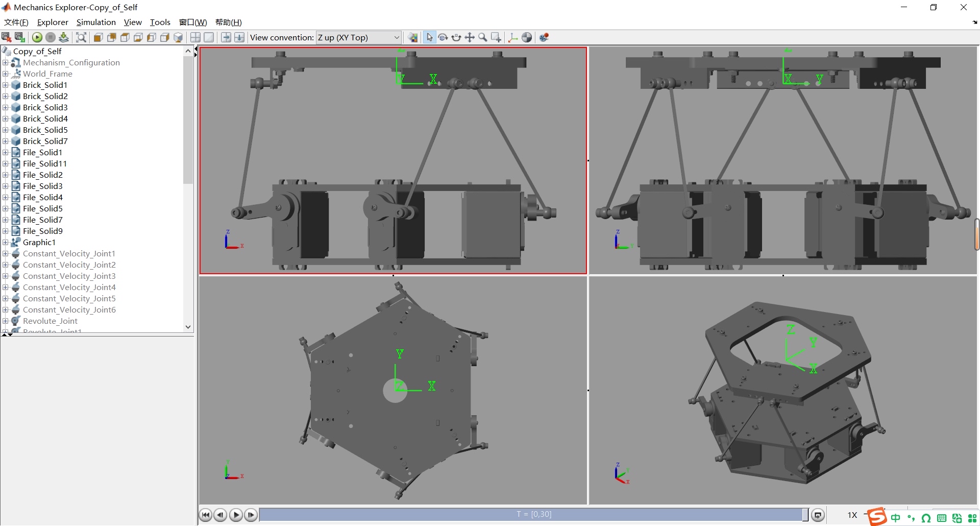Switch to Front view cube icon
Image resolution: width=980 pixels, height=526 pixels.
tap(99, 37)
